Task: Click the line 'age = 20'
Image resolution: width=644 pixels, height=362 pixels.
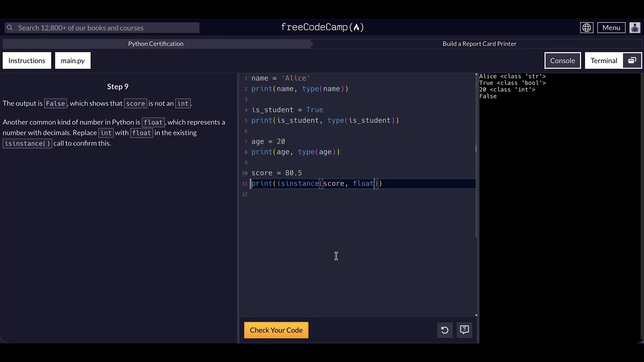Action: point(268,142)
